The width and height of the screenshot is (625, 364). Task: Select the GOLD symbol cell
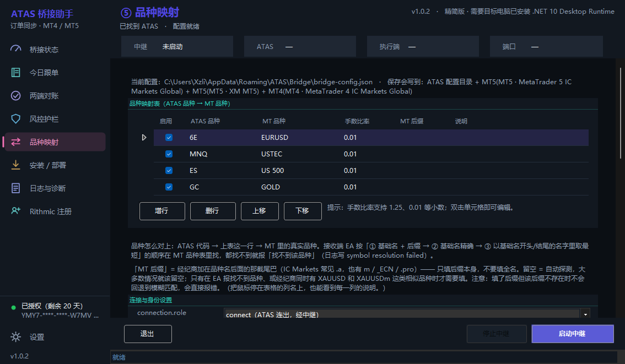(271, 187)
